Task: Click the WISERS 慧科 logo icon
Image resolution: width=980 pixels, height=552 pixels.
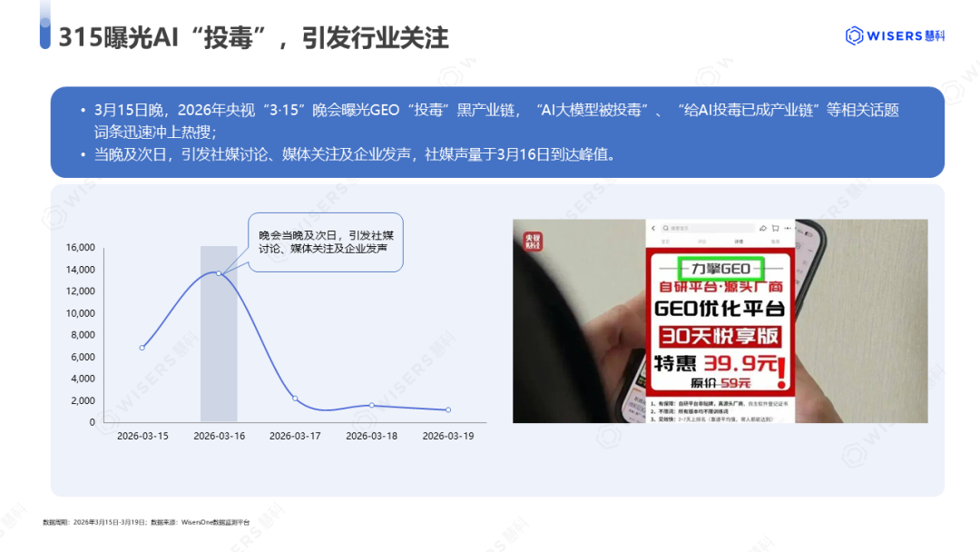Action: [x=854, y=35]
